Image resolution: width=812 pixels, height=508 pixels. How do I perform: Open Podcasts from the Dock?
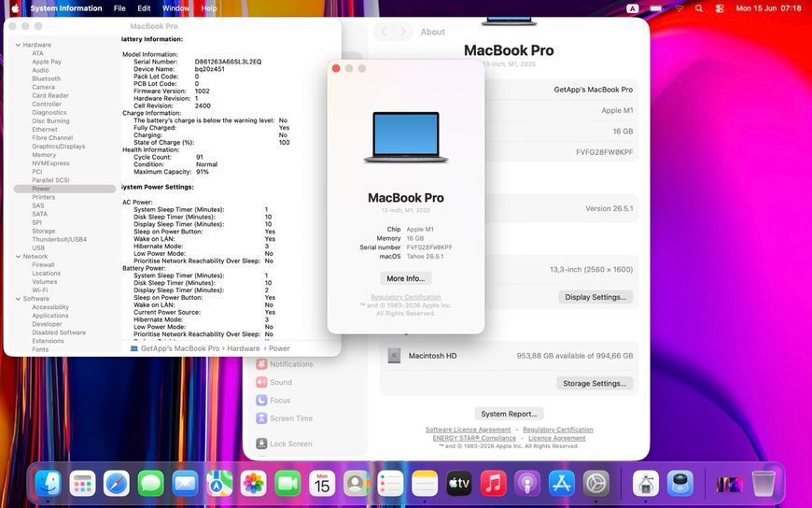coord(527,483)
